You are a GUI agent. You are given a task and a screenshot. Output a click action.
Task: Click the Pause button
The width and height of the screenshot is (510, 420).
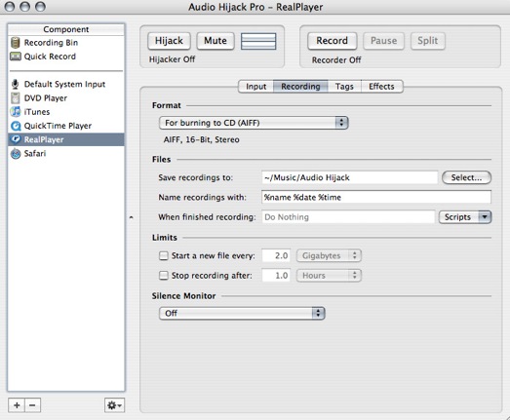(x=384, y=41)
